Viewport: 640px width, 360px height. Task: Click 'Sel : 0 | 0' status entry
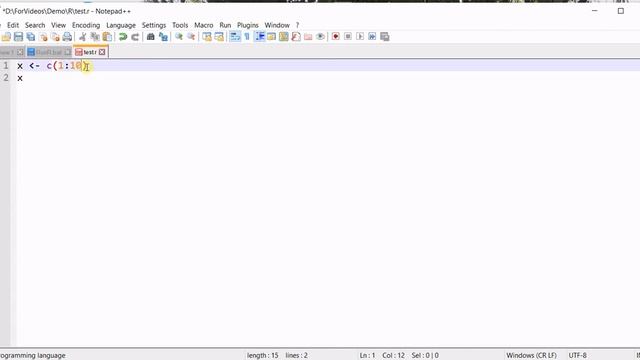(425, 356)
